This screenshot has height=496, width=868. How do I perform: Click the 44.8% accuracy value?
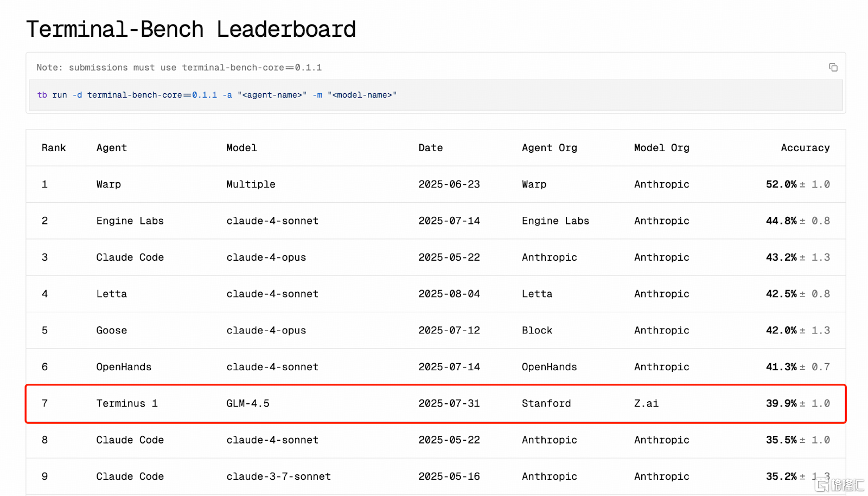point(781,221)
